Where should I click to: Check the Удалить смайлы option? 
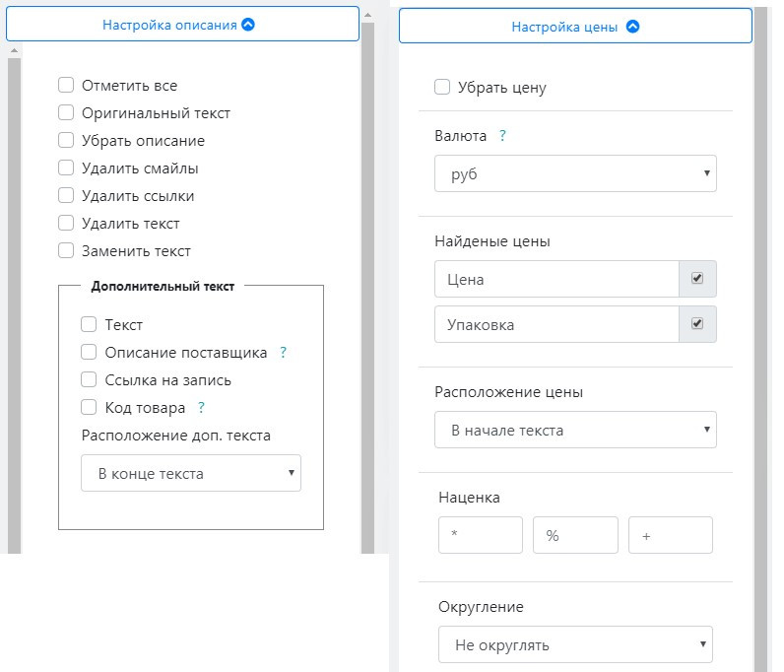click(66, 168)
